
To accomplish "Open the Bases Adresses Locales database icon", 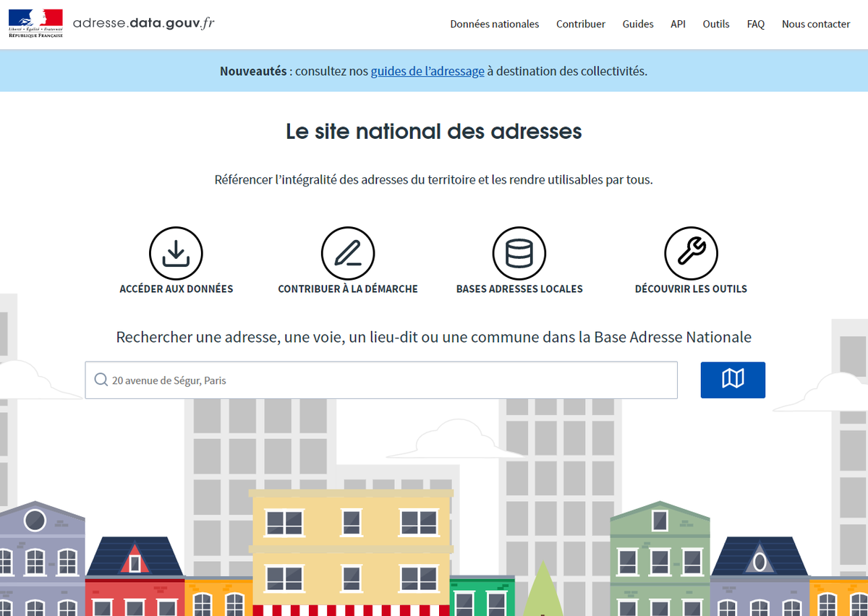I will 519,253.
